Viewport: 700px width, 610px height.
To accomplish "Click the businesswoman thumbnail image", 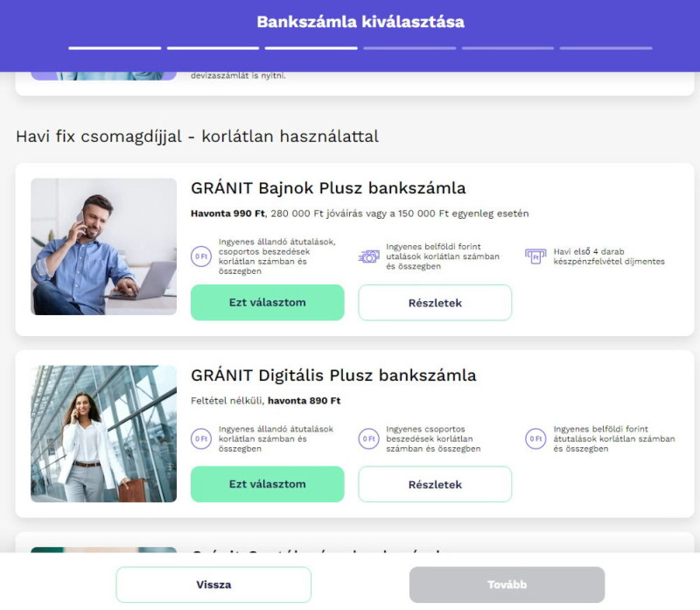I will click(103, 434).
